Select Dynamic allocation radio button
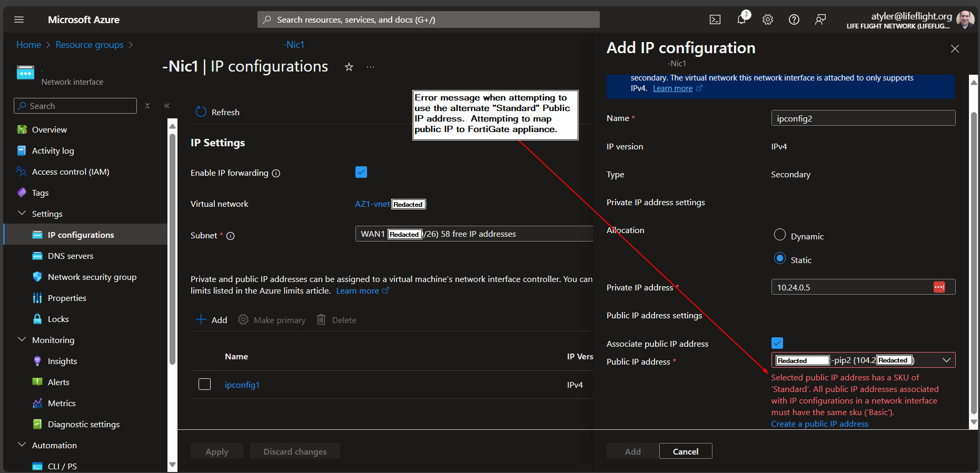The width and height of the screenshot is (980, 473). (780, 235)
